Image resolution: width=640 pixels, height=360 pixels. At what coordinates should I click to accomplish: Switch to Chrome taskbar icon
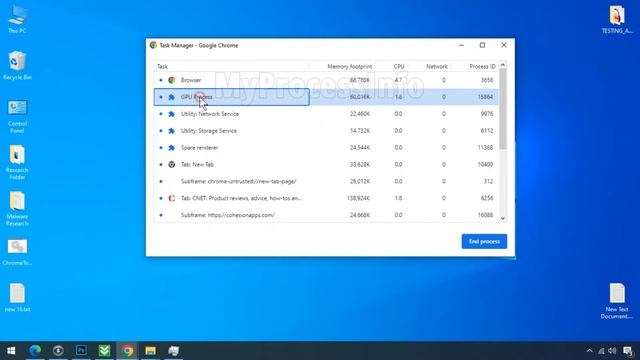127,351
